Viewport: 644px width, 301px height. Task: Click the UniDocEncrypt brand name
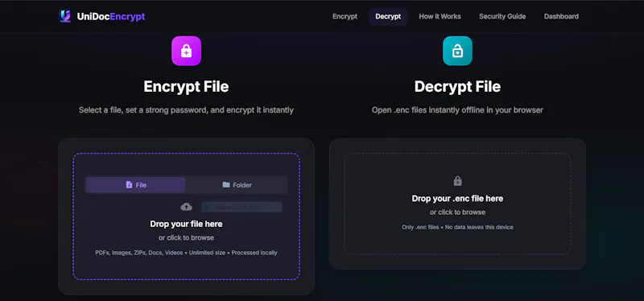[111, 16]
